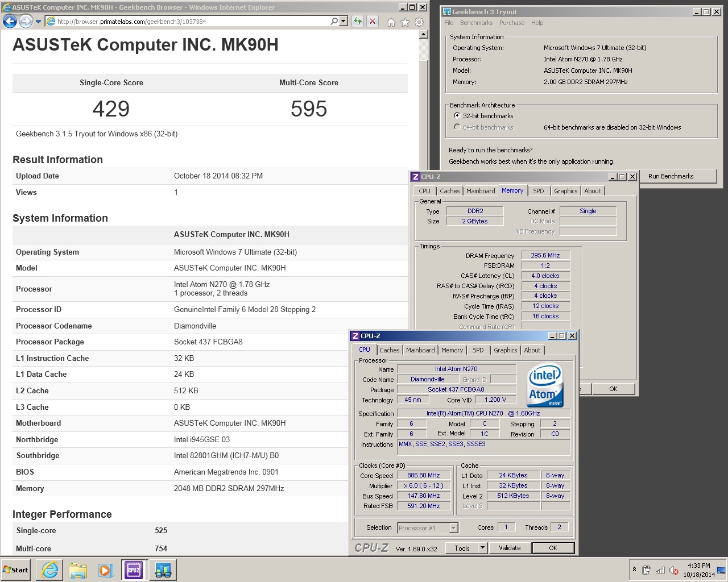This screenshot has width=728, height=582.
Task: Click the Show desktop icon beside the tray clock
Action: pyautogui.click(x=721, y=570)
